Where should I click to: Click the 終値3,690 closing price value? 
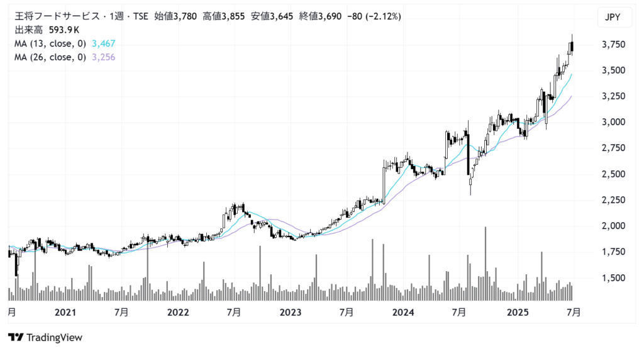320,16
